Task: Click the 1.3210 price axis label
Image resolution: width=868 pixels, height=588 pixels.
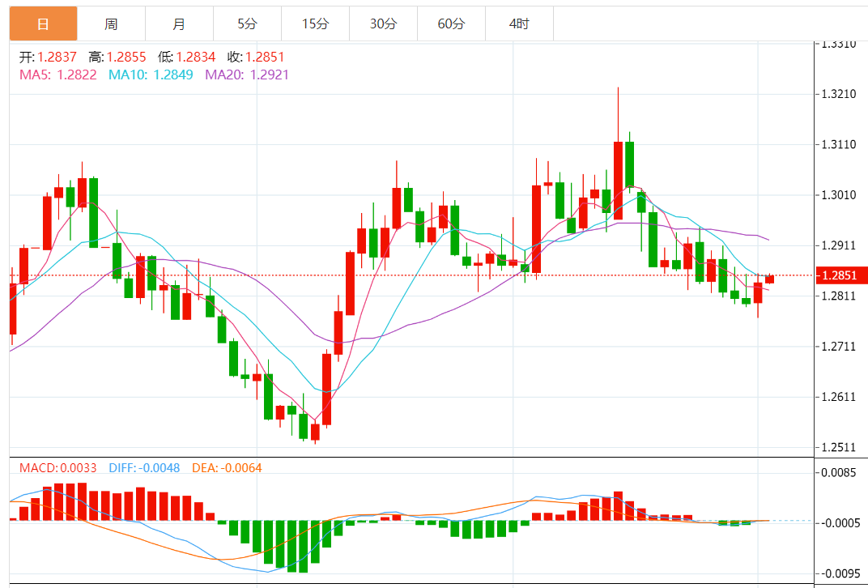Action: [840, 94]
